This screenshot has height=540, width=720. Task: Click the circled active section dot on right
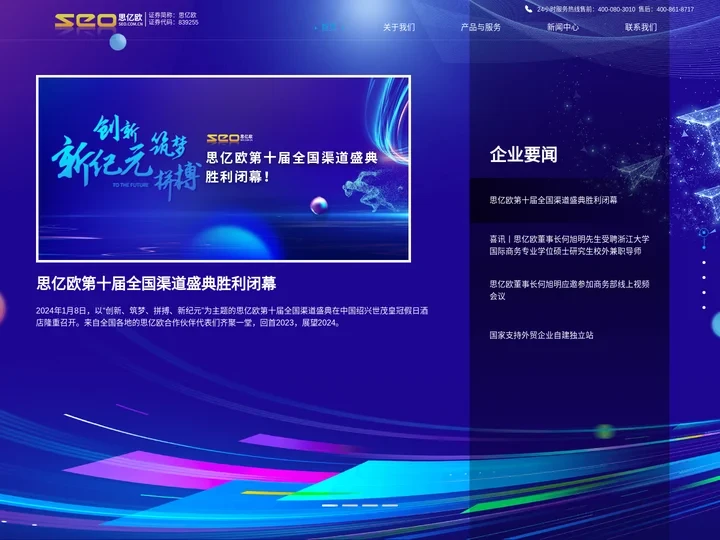pyautogui.click(x=704, y=233)
